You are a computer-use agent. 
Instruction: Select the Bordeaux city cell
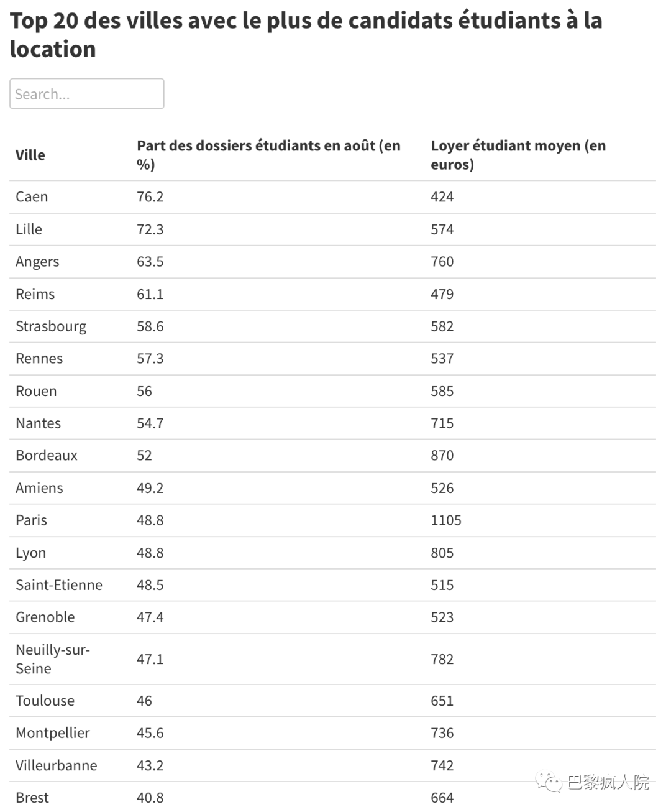(x=47, y=456)
